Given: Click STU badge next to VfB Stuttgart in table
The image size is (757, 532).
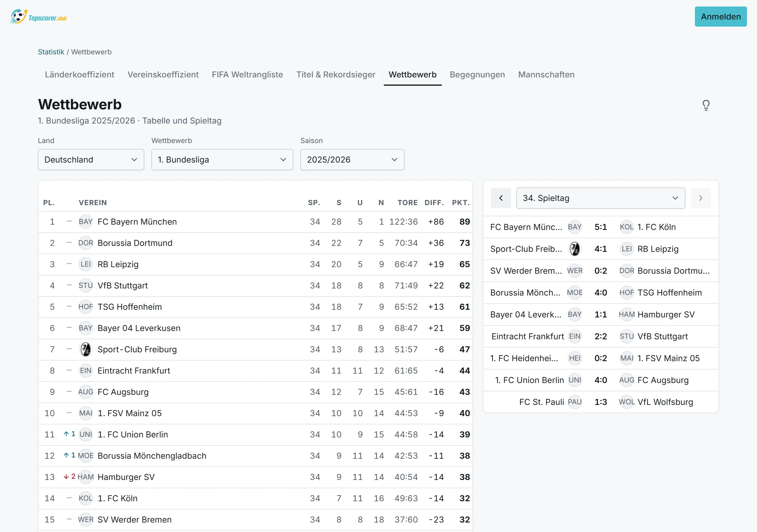Looking at the screenshot, I should coord(86,286).
